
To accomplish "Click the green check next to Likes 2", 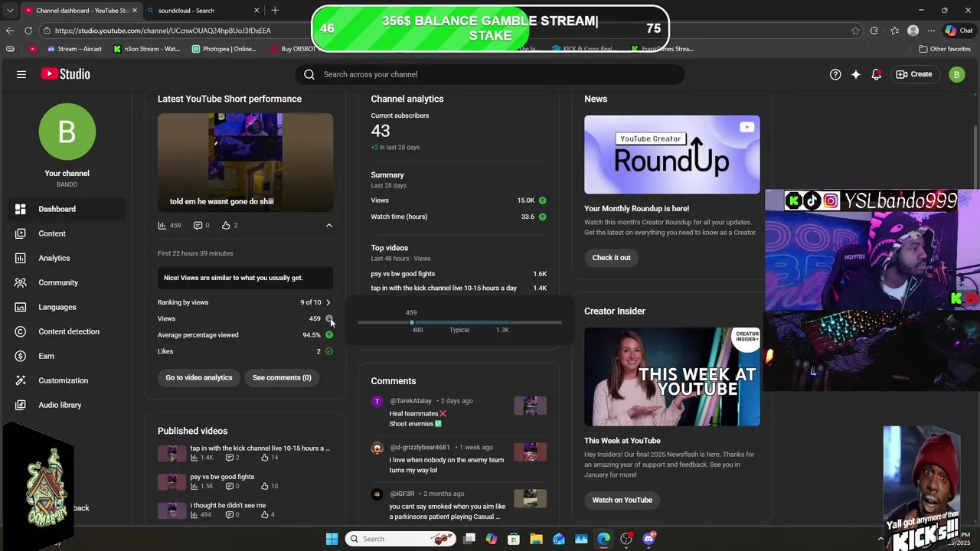I will click(329, 351).
